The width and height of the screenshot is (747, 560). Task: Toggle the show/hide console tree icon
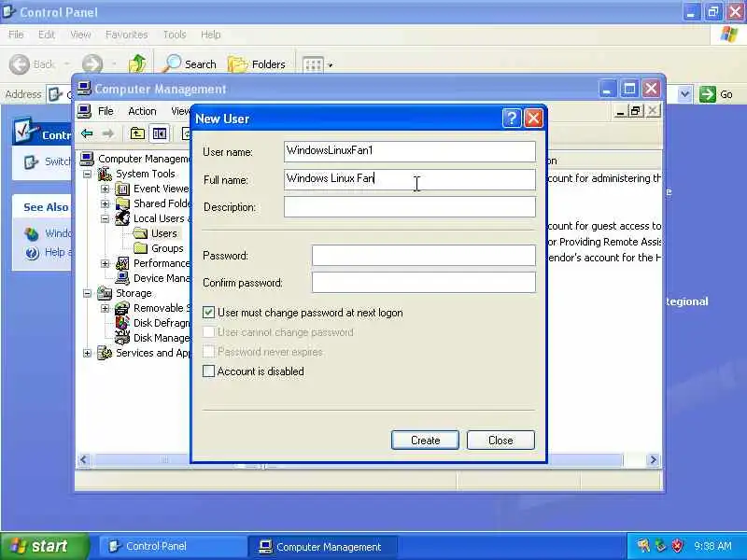point(159,133)
